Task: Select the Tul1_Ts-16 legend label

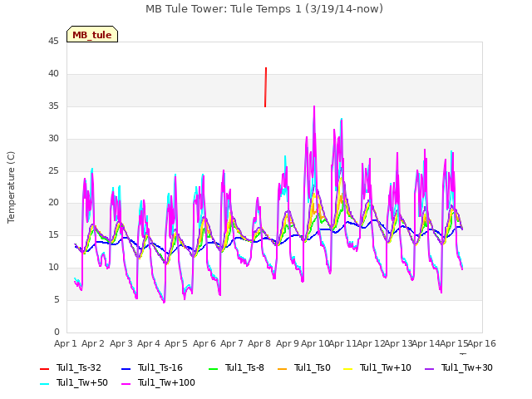Action: [160, 367]
